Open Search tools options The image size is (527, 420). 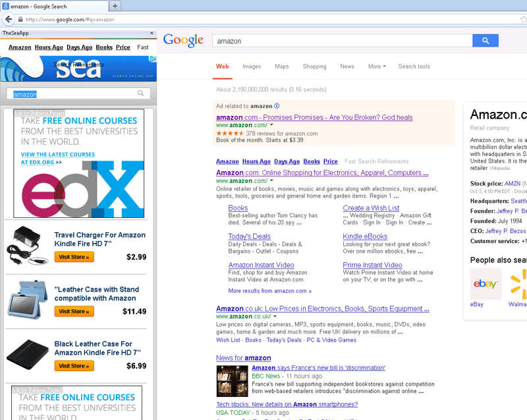pyautogui.click(x=414, y=66)
